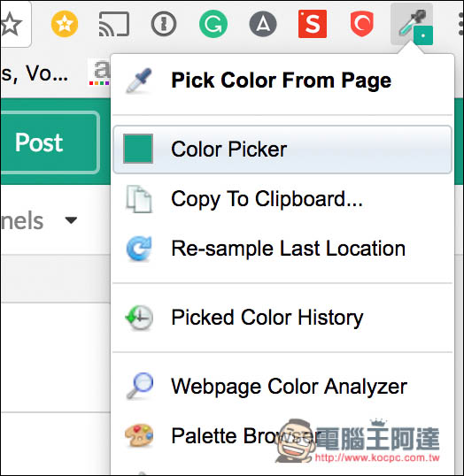Viewport: 464px width, 476px height.
Task: Open the 1Password keyhole extension icon
Action: (x=164, y=24)
